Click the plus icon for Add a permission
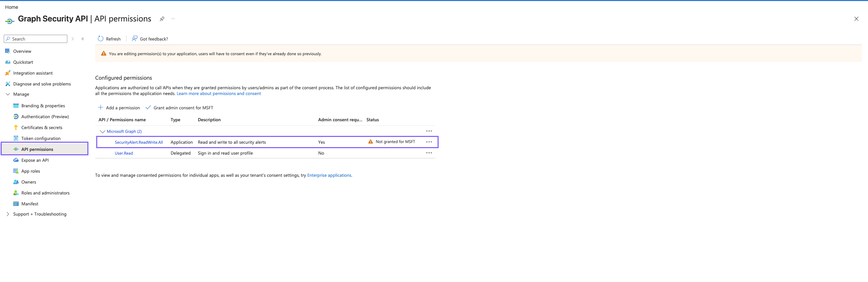 [x=101, y=108]
